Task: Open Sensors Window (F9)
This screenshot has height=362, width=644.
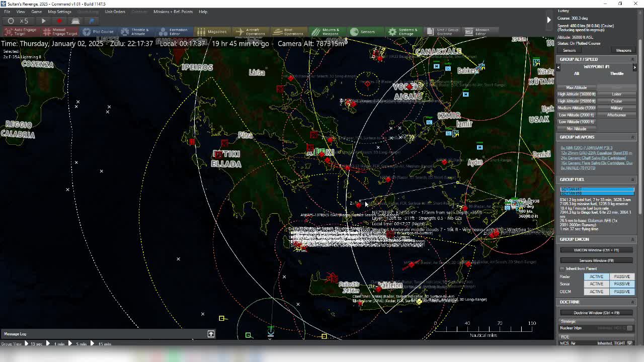Action: point(596,260)
